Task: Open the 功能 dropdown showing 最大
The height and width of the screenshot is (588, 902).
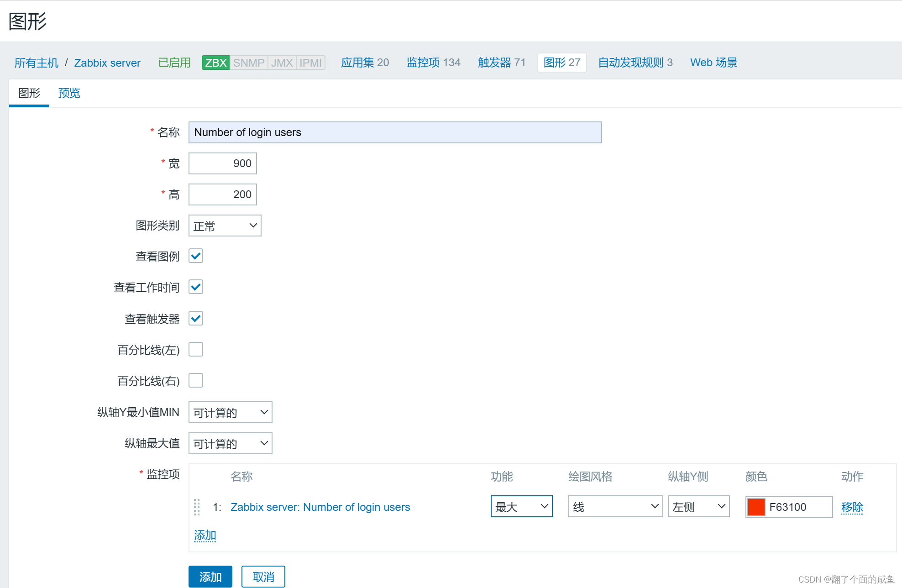Action: click(x=521, y=506)
